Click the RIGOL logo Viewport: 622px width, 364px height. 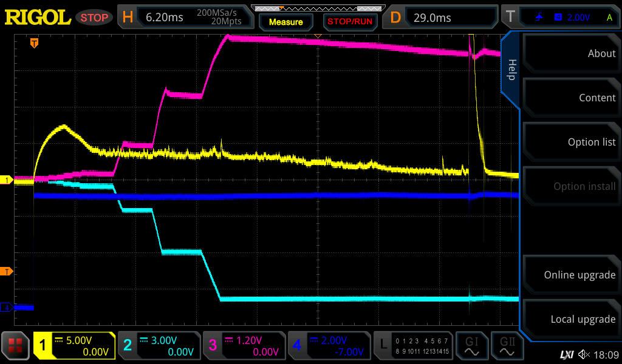(x=38, y=17)
